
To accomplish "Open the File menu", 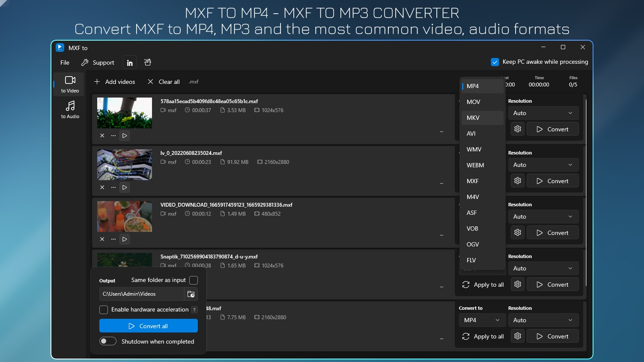I will 65,62.
